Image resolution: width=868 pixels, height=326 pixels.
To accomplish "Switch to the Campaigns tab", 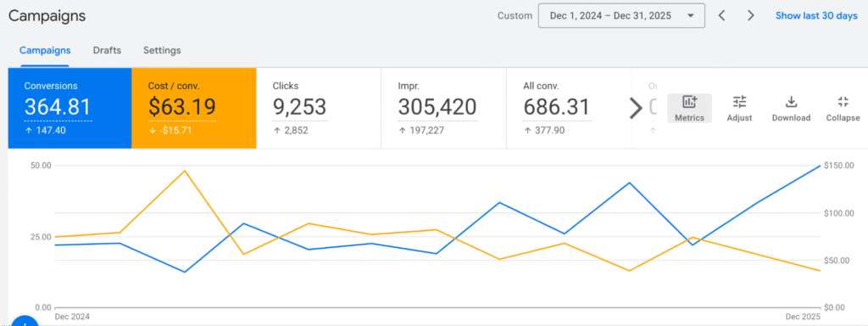I will click(x=45, y=50).
